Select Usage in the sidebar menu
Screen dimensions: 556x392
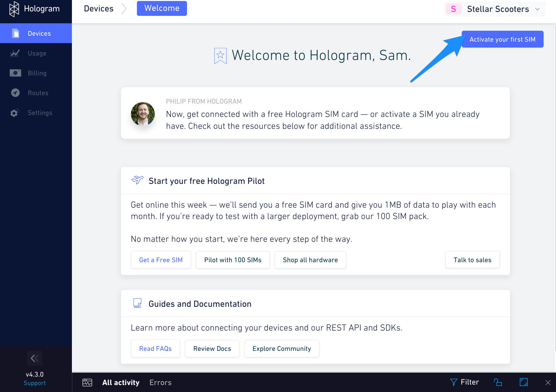pyautogui.click(x=36, y=53)
